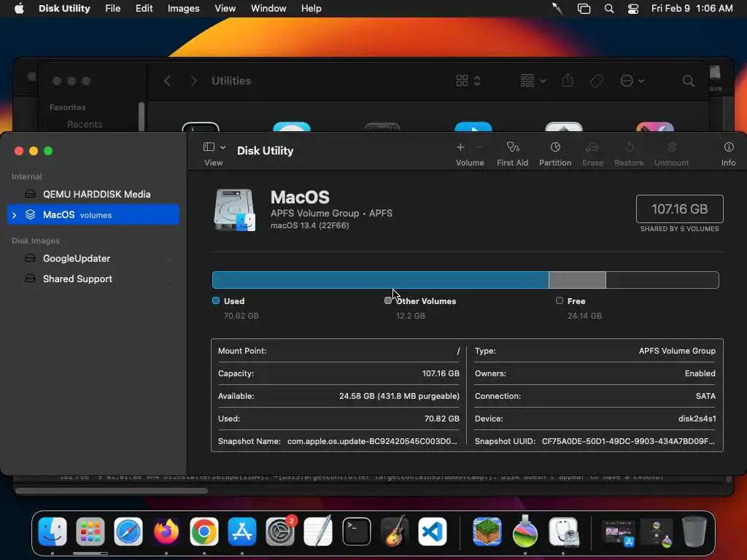Click the Restore toolbar button
This screenshot has height=560, width=747.
coord(629,154)
